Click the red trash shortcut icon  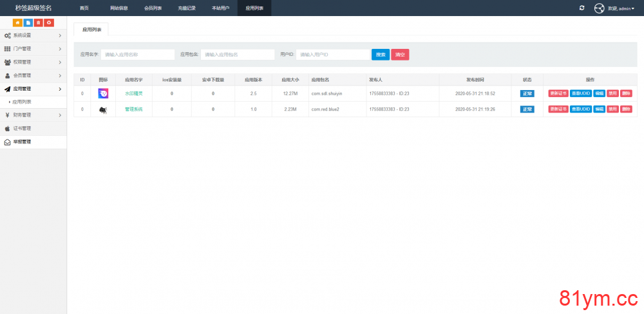(39, 23)
